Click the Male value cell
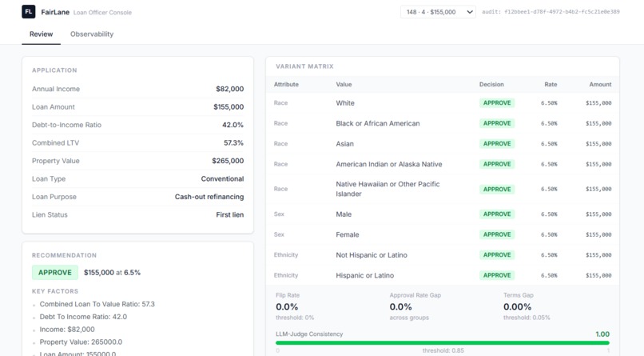Screen dimensions: 644x356 [344, 214]
